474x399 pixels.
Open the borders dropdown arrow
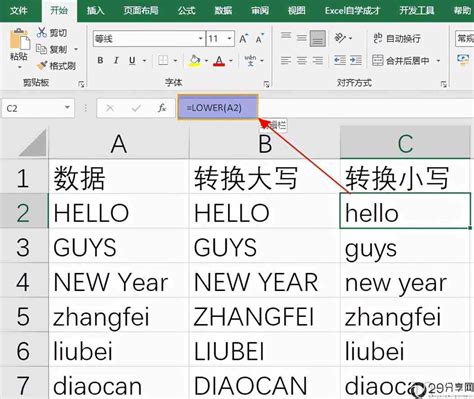pos(175,61)
